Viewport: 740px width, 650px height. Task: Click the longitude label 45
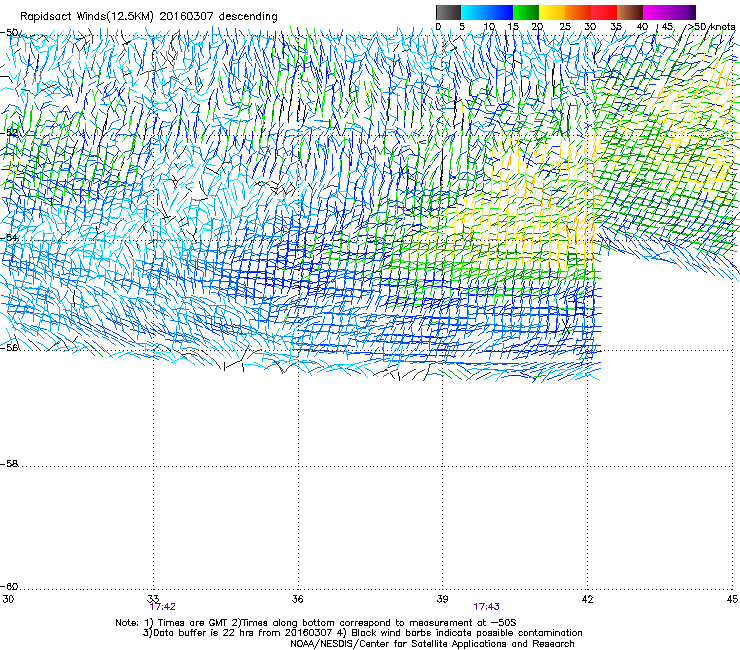[732, 599]
